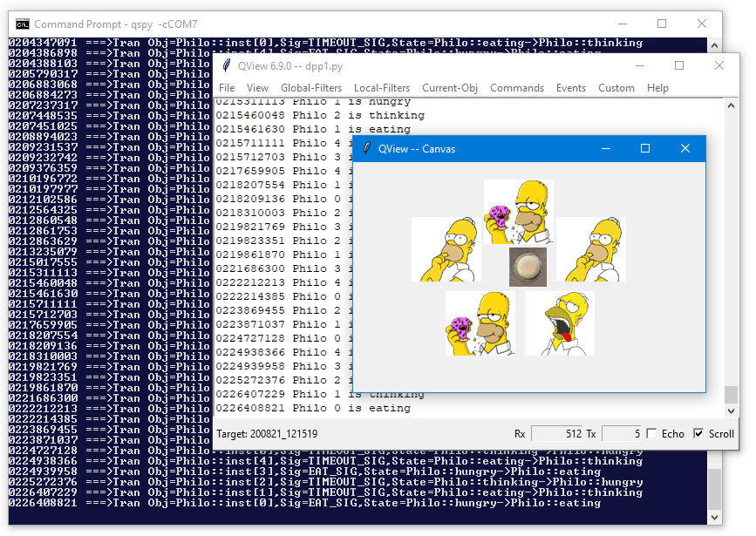Screen dimensions: 756x536
Task: Click the feather icon in the Canvas title bar
Action: click(366, 149)
